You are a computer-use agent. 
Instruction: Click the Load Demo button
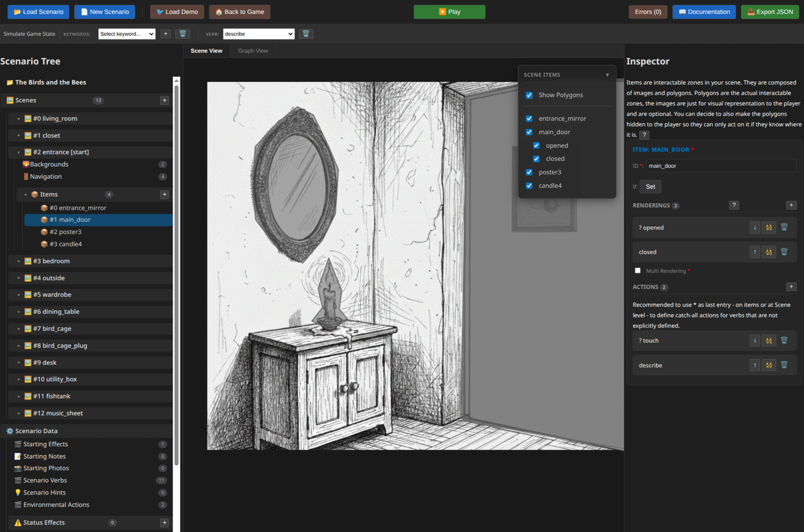[177, 12]
